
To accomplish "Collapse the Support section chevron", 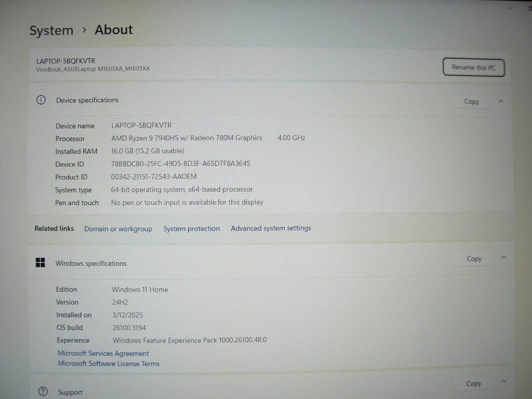I will click(503, 382).
